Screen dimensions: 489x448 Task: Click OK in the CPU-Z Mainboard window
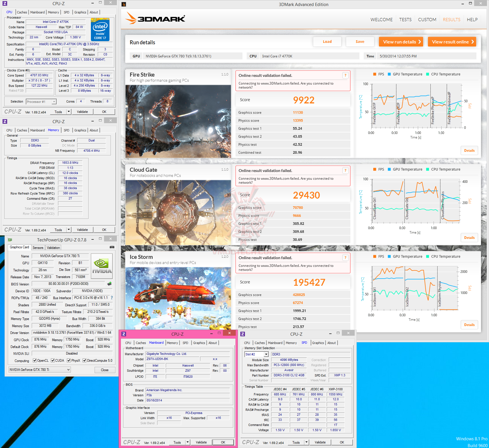click(223, 442)
